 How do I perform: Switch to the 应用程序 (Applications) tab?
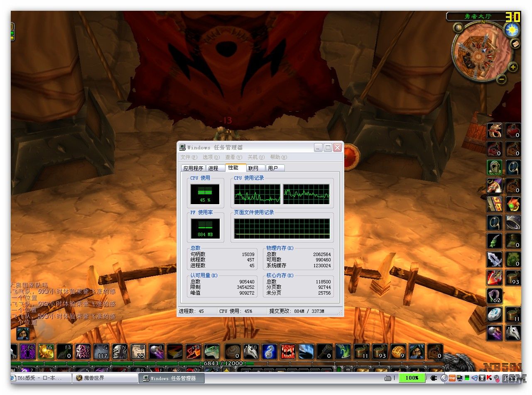point(194,168)
